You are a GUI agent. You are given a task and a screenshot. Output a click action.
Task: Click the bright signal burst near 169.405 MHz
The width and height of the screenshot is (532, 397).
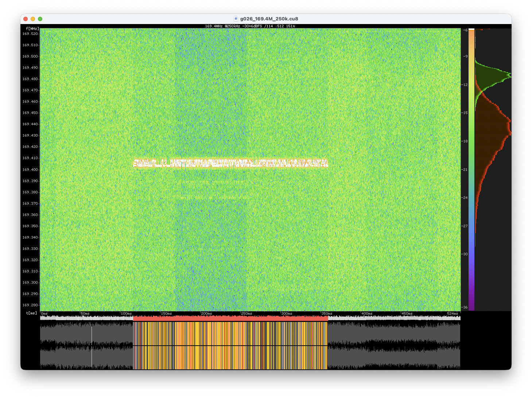230,163
